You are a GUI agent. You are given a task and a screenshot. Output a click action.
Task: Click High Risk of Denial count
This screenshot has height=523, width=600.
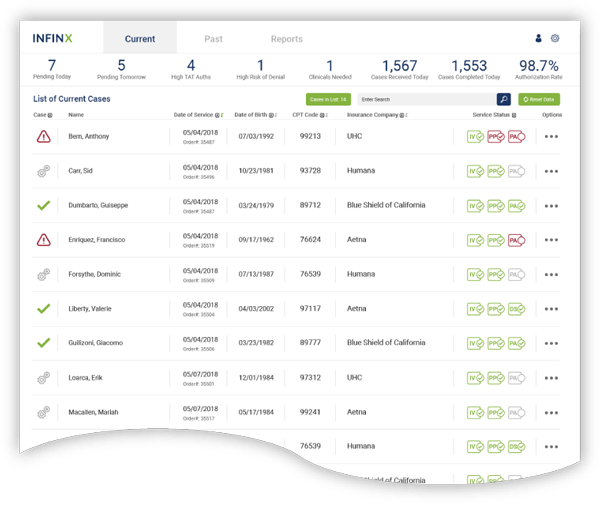(261, 66)
